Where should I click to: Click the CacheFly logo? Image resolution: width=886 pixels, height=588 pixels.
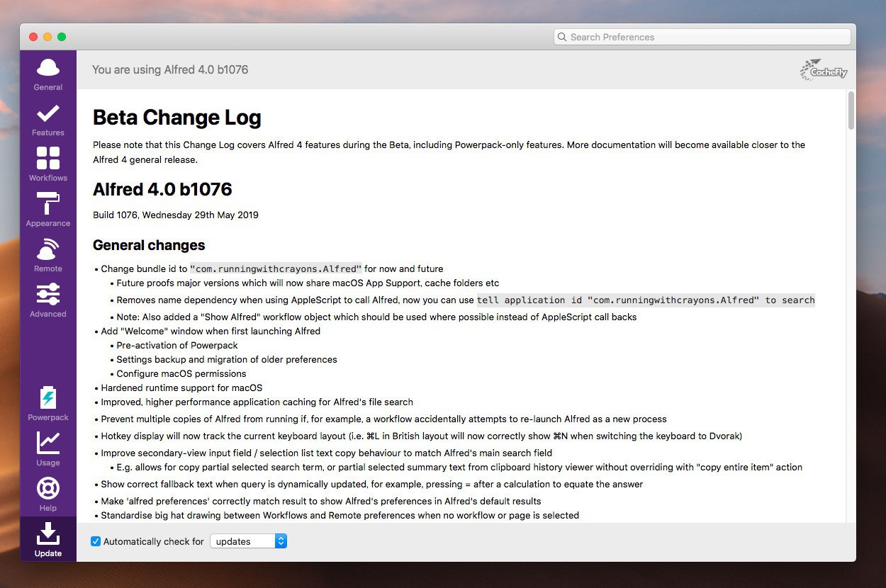(x=824, y=69)
